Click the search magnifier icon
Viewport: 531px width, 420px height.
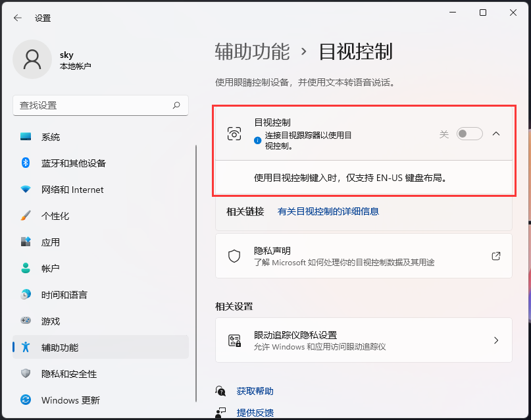coord(176,105)
